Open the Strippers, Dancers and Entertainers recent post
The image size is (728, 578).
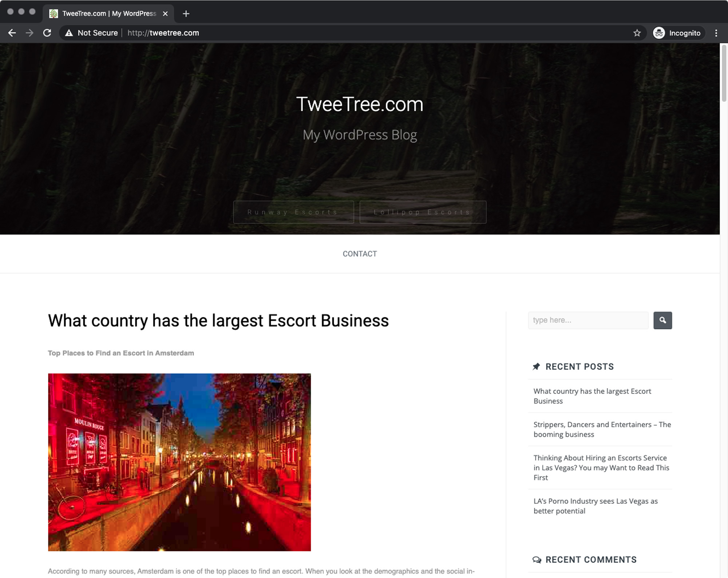[x=602, y=429]
